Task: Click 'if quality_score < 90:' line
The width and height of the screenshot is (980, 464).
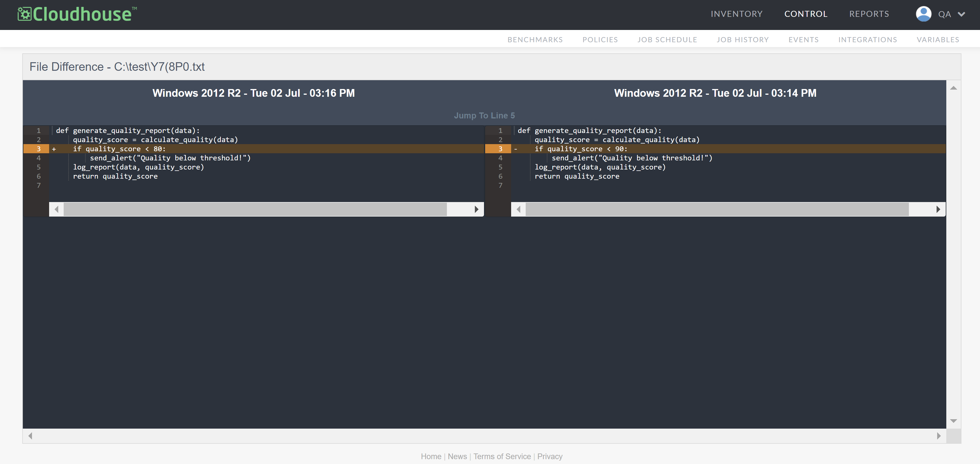Action: [581, 149]
